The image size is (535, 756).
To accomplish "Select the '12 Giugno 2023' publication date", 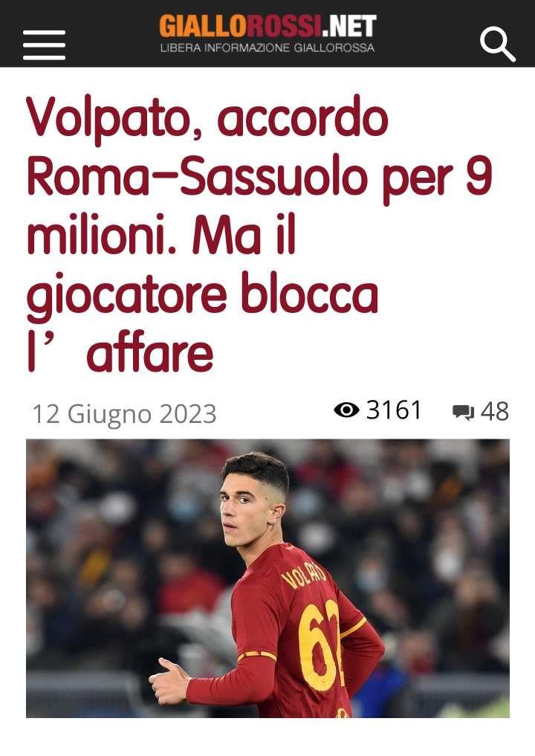I will click(124, 413).
